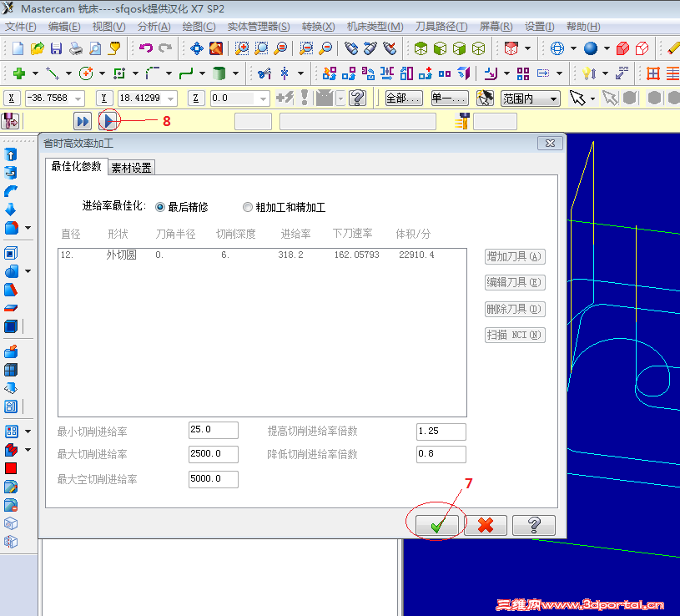Image resolution: width=680 pixels, height=616 pixels.
Task: Click the Create Rectangle icon
Action: [x=118, y=73]
